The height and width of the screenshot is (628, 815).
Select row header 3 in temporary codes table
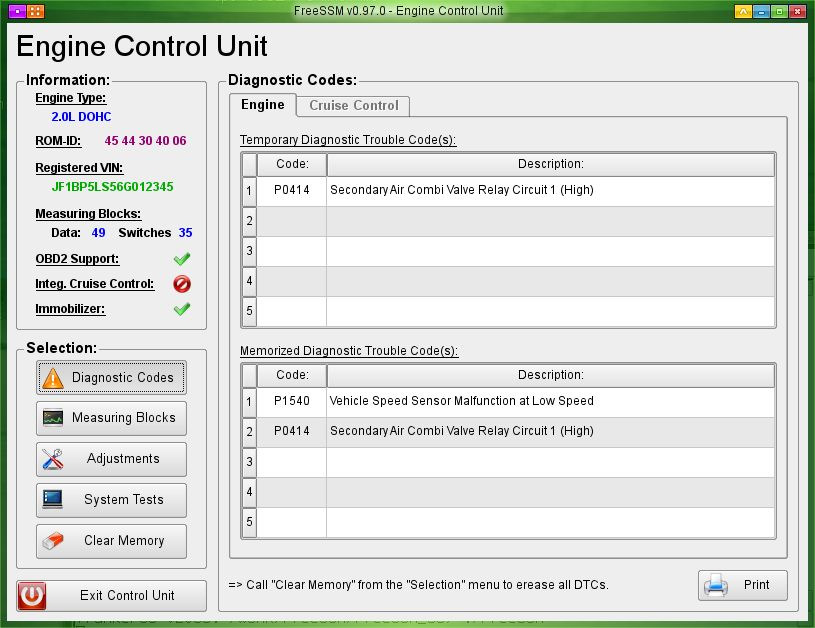pyautogui.click(x=249, y=252)
